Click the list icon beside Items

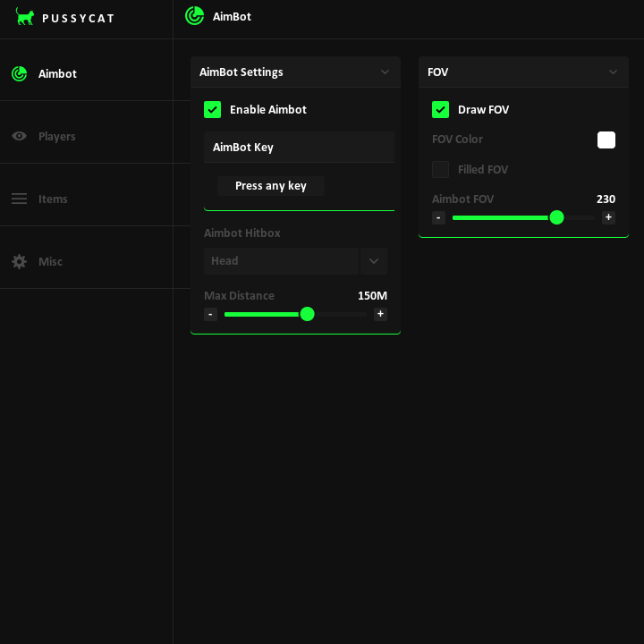point(19,199)
